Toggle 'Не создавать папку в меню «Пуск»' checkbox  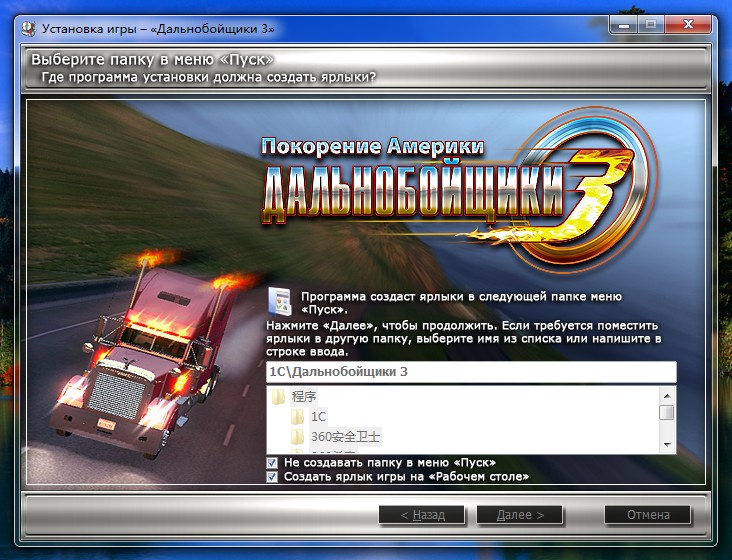(272, 462)
